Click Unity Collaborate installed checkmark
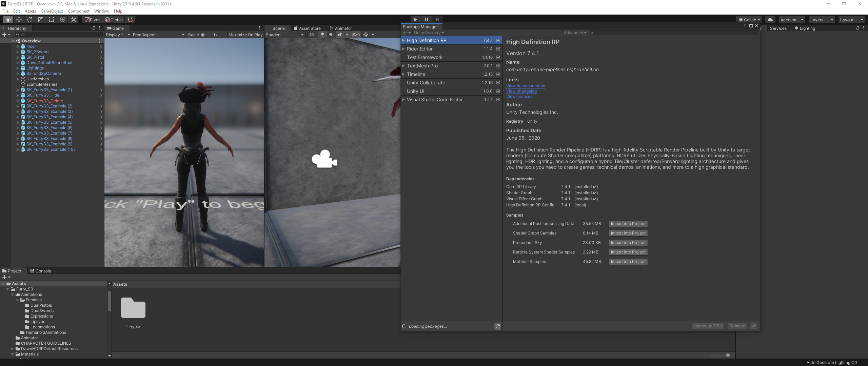This screenshot has height=366, width=868. [498, 83]
